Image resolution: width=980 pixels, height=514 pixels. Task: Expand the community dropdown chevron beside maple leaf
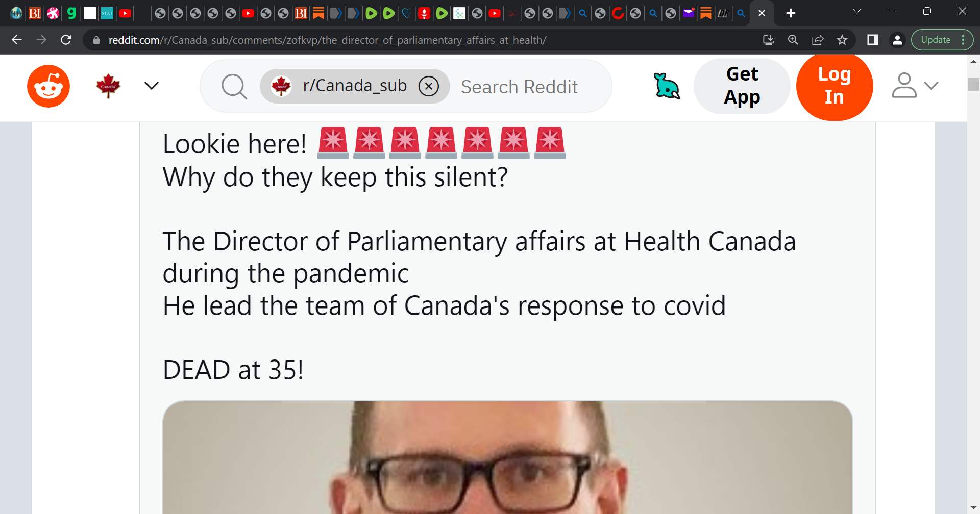[152, 86]
